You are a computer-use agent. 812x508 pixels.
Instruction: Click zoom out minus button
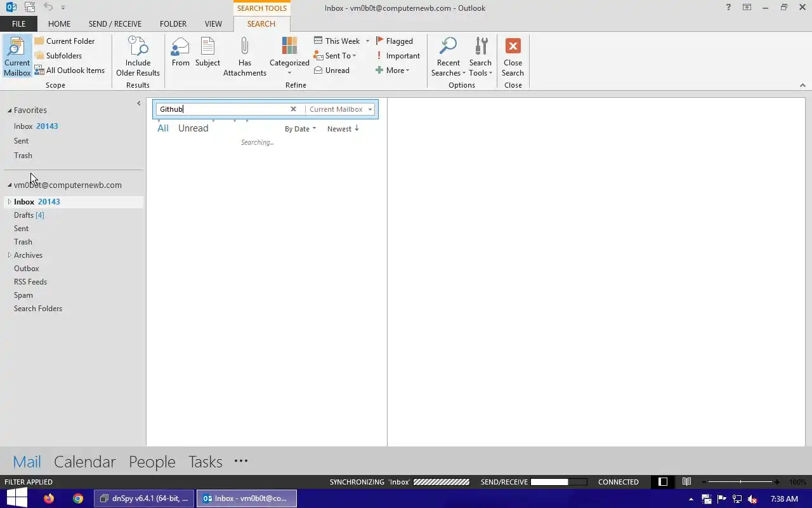704,482
